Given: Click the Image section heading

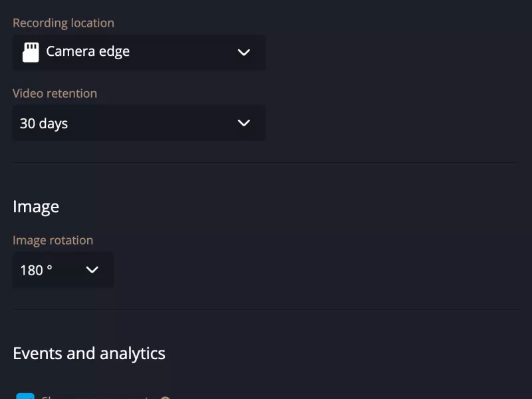Looking at the screenshot, I should coord(36,207).
